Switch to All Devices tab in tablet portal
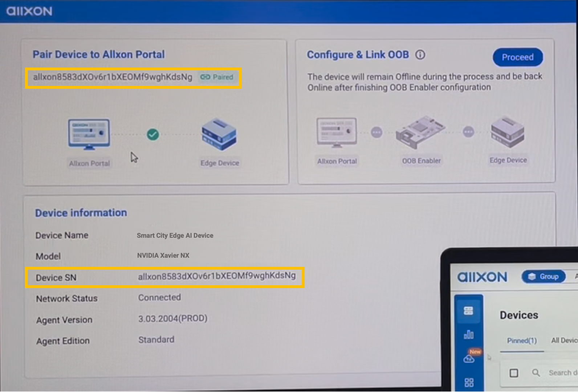 [564, 340]
